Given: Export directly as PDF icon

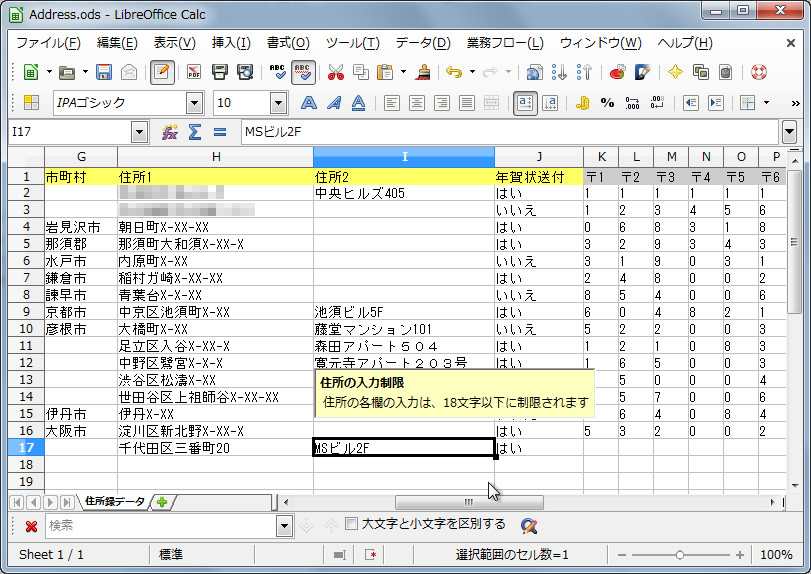Looking at the screenshot, I should [193, 72].
